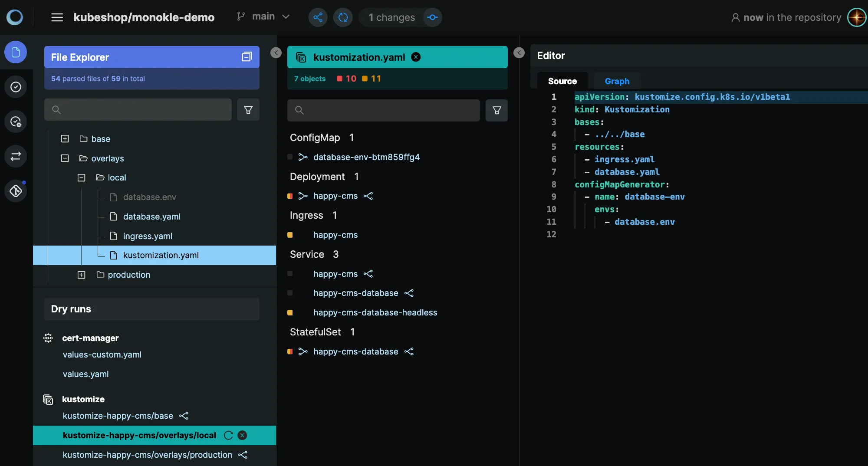Collapse all folders in File Explorer
Viewport: 868px width, 466px height.
click(247, 57)
